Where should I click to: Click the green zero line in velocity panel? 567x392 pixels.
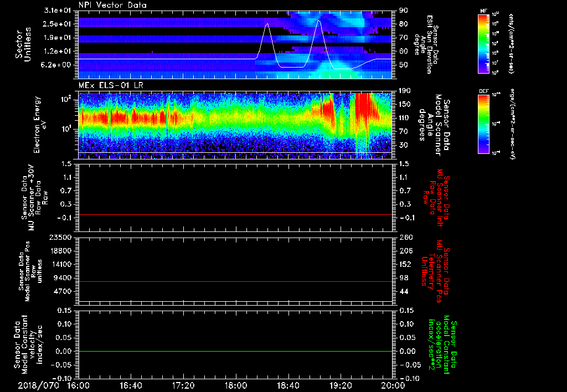(235, 351)
